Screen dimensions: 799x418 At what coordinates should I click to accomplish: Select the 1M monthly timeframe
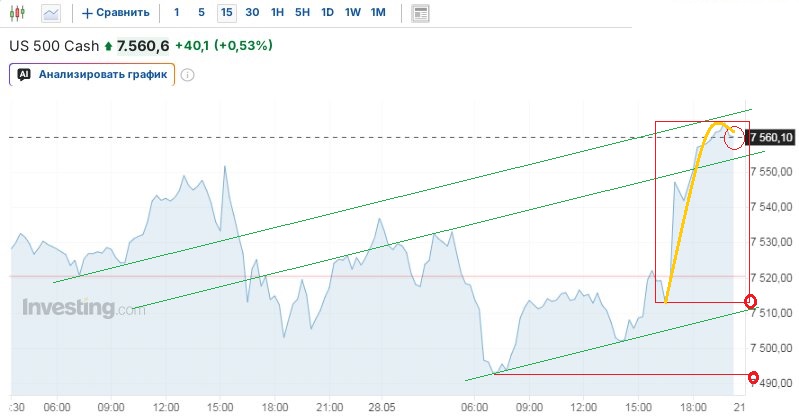[x=378, y=12]
